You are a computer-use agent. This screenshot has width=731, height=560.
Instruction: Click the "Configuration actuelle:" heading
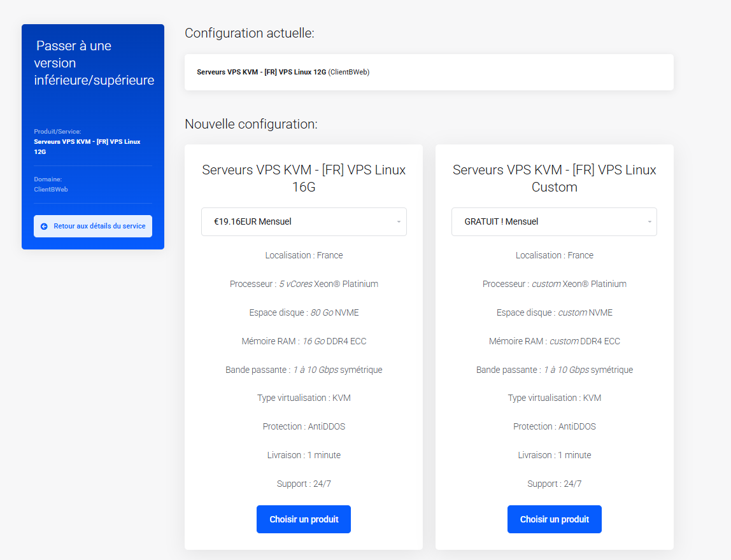coord(249,33)
